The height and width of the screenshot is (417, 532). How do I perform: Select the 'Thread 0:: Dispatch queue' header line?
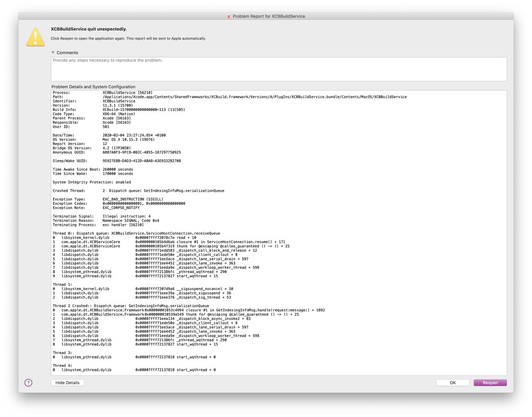pyautogui.click(x=136, y=233)
